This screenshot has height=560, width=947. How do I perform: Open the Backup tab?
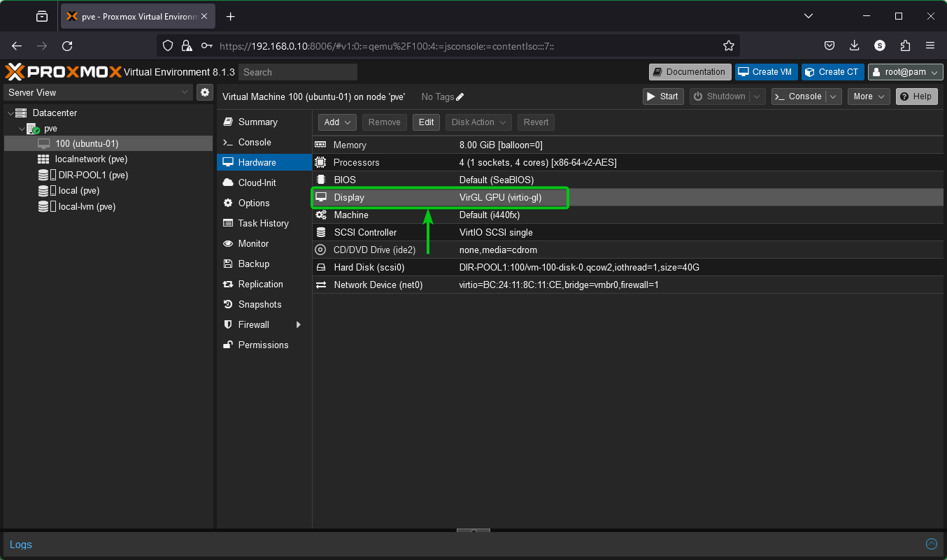click(x=264, y=264)
